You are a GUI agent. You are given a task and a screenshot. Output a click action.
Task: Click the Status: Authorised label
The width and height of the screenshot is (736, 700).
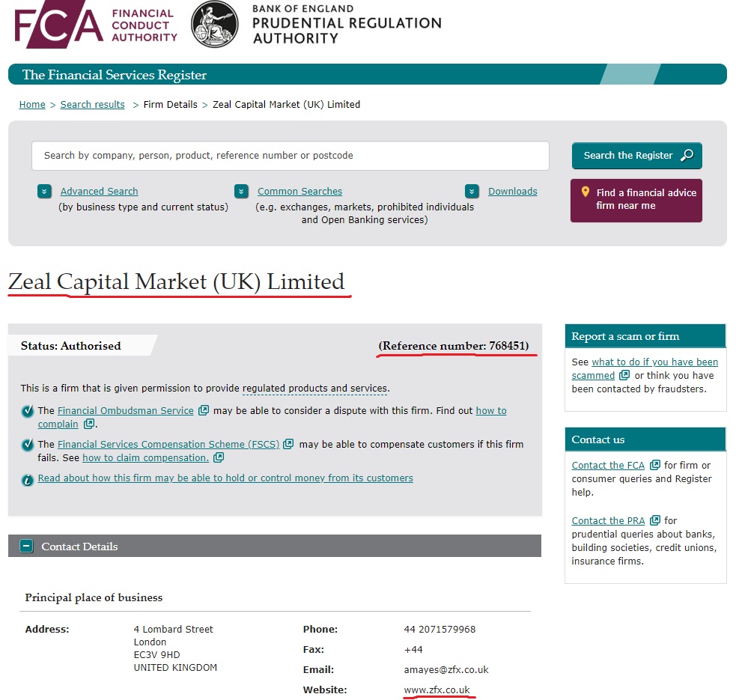pos(71,346)
